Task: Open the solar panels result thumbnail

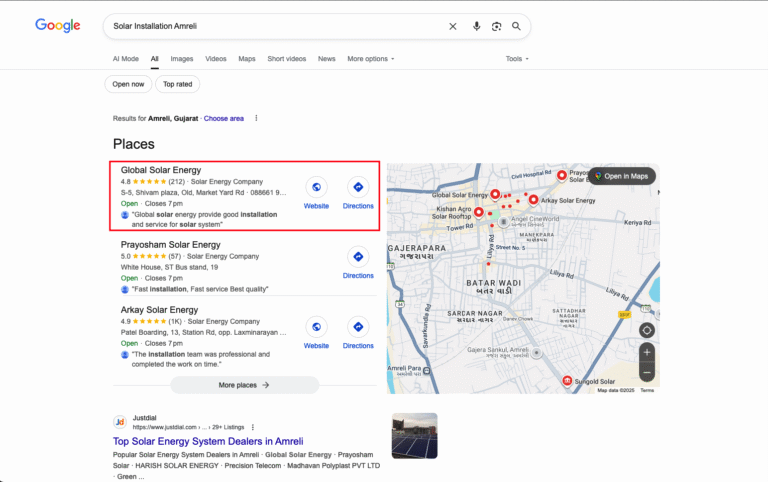Action: 414,436
